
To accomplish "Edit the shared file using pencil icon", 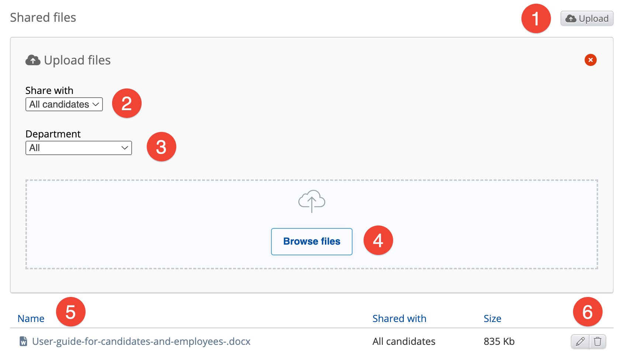I will tap(580, 342).
